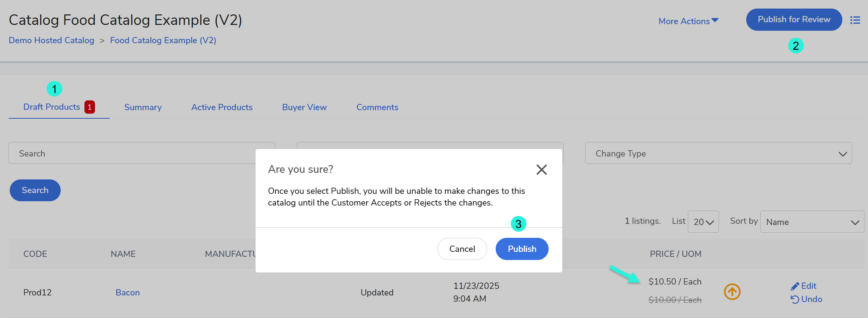Go to the Comments tab
This screenshot has width=868, height=318.
[377, 107]
